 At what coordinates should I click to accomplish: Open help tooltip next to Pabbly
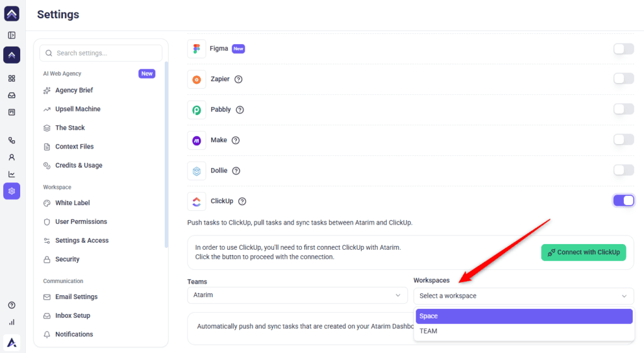tap(240, 109)
